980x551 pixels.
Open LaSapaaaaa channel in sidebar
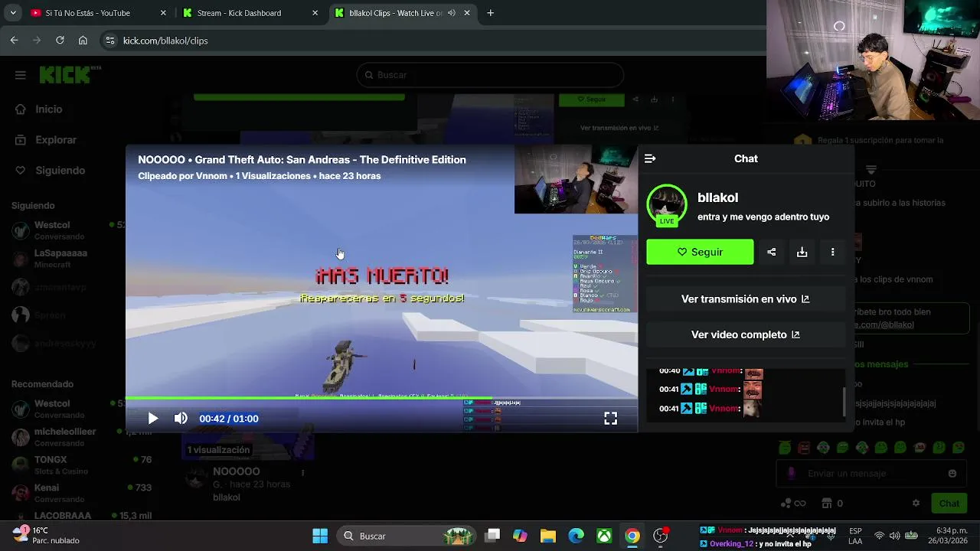(x=65, y=259)
